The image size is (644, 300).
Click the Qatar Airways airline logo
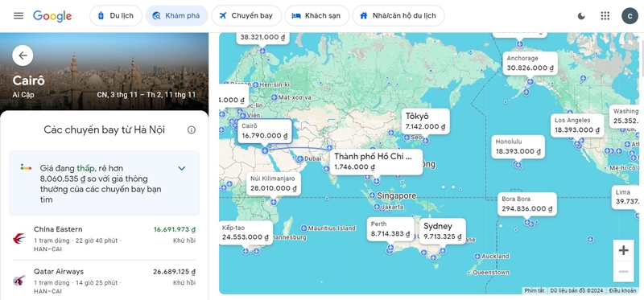[x=19, y=282]
